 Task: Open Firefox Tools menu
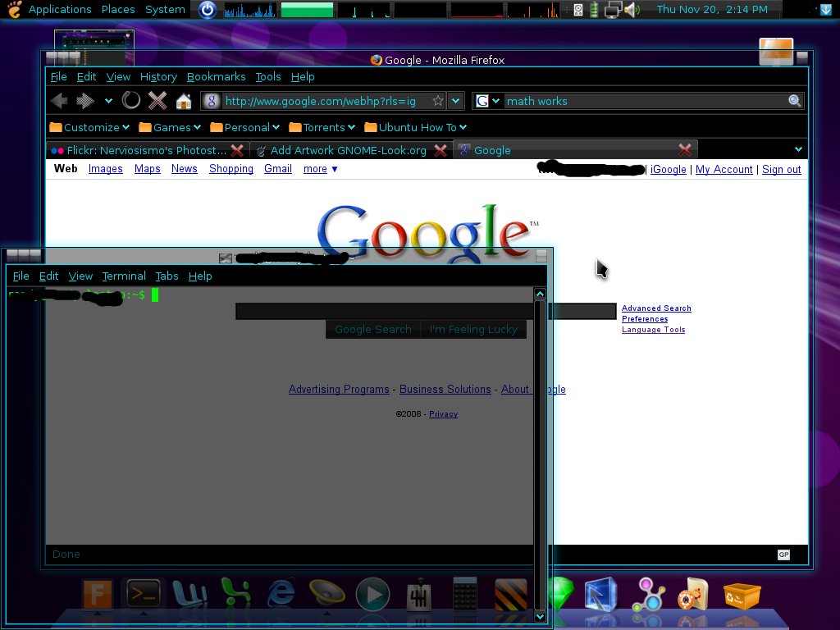268,76
